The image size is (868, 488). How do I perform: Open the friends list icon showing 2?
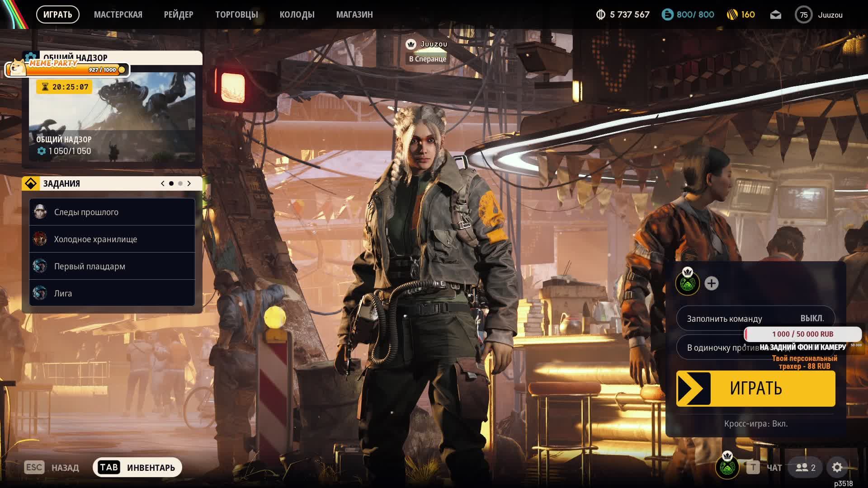(805, 467)
